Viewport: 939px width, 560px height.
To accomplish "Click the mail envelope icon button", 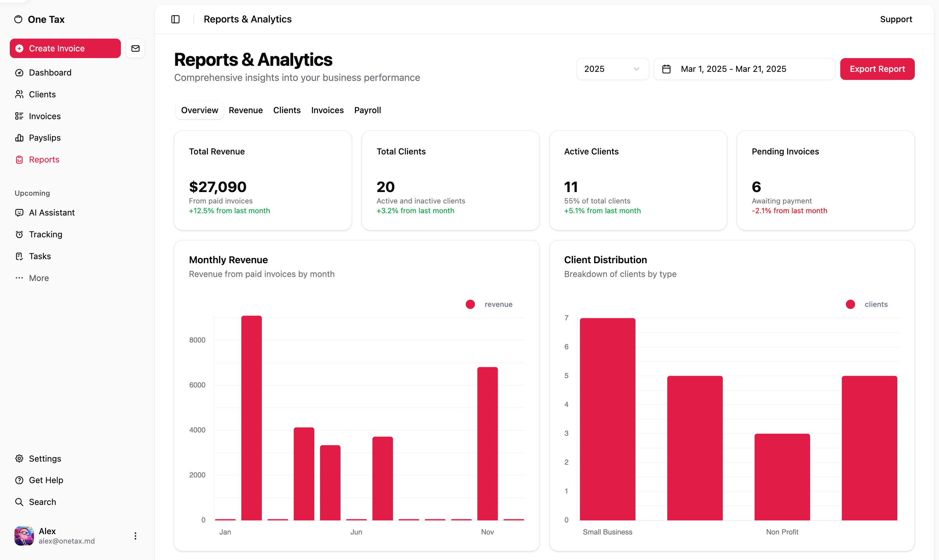I will pyautogui.click(x=135, y=48).
